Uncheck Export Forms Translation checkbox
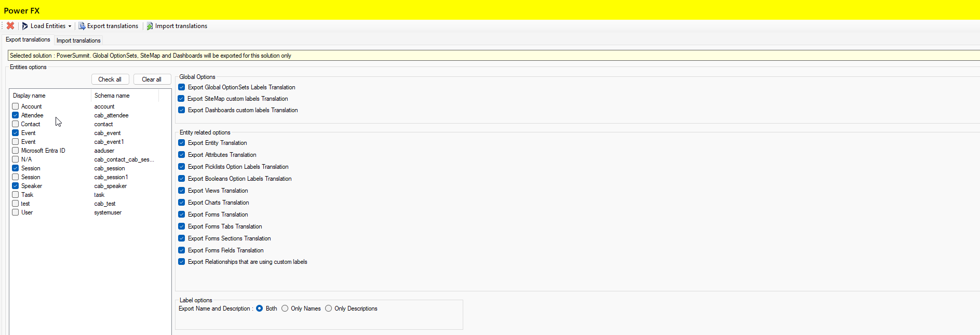This screenshot has width=980, height=335. [x=182, y=215]
